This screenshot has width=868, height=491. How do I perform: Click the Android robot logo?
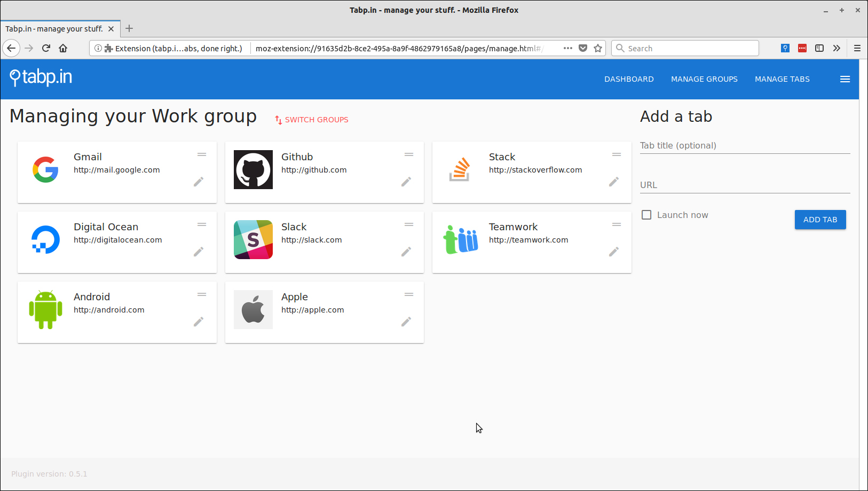[45, 310]
